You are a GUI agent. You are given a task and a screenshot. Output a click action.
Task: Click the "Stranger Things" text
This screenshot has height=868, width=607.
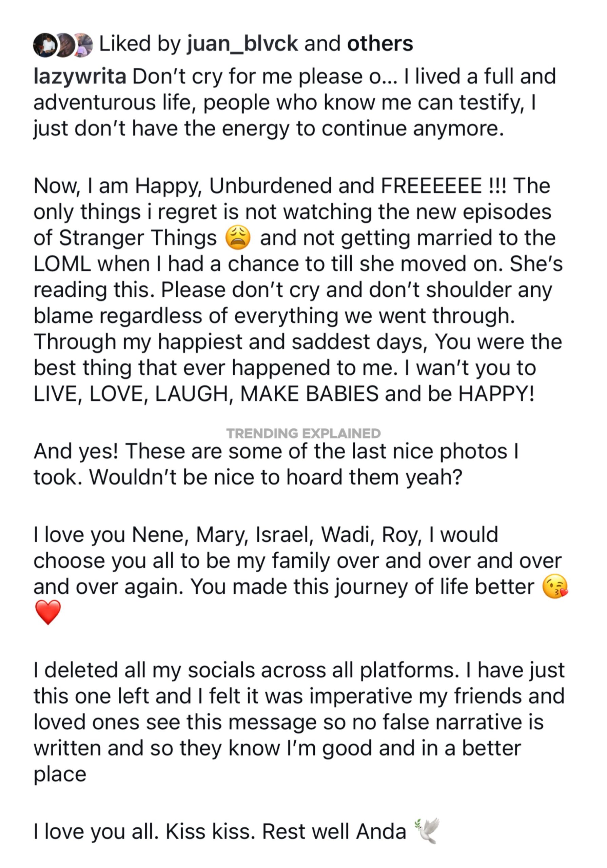pyautogui.click(x=138, y=238)
